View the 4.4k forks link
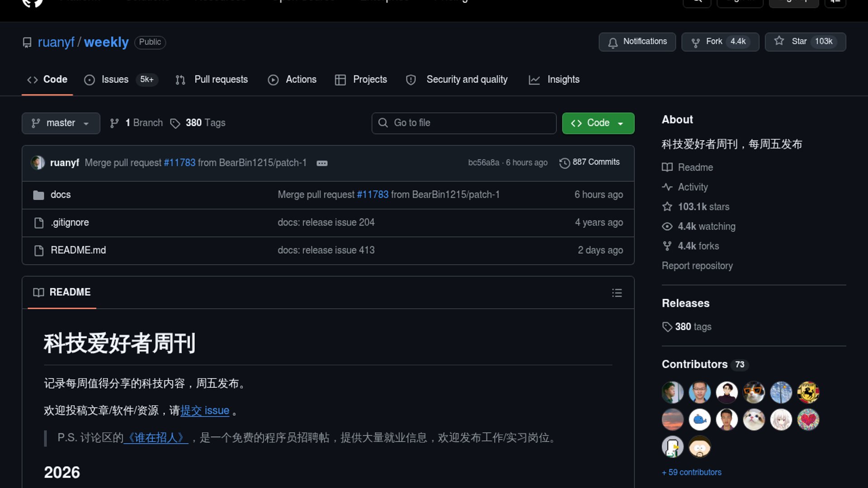Image resolution: width=868 pixels, height=488 pixels. click(x=691, y=246)
